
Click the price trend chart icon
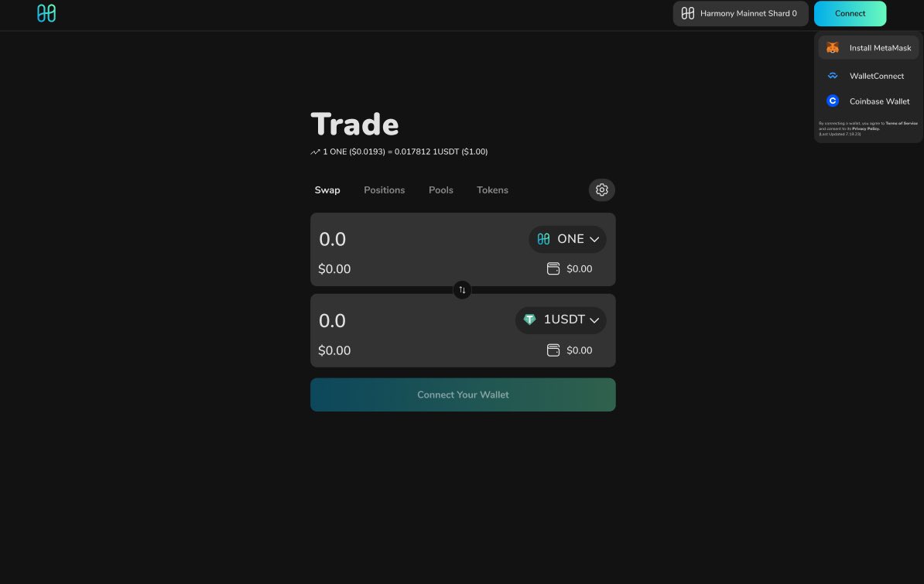click(315, 152)
